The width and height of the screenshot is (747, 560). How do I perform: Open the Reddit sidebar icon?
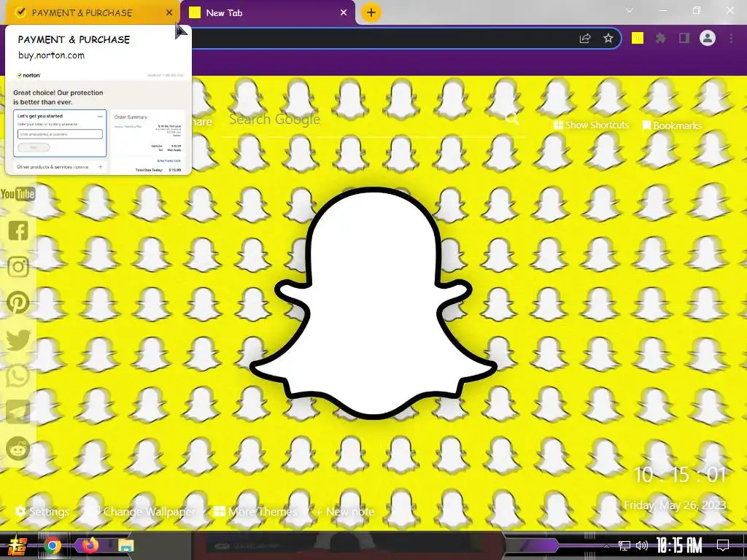pos(18,448)
